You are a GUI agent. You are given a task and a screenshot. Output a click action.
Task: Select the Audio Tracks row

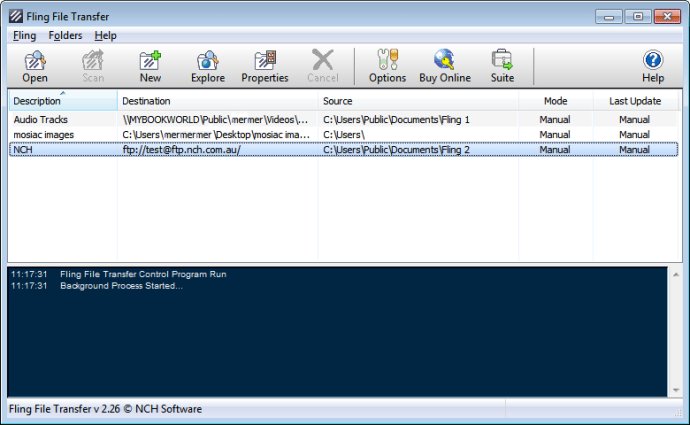343,120
